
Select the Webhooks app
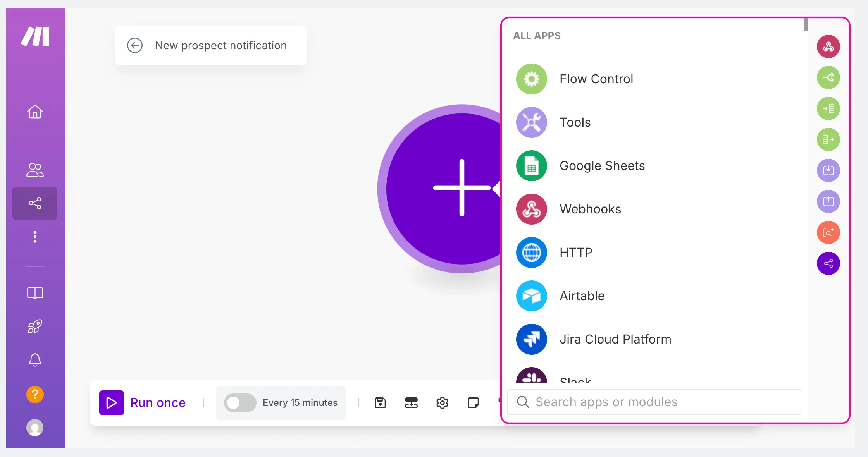[655, 209]
